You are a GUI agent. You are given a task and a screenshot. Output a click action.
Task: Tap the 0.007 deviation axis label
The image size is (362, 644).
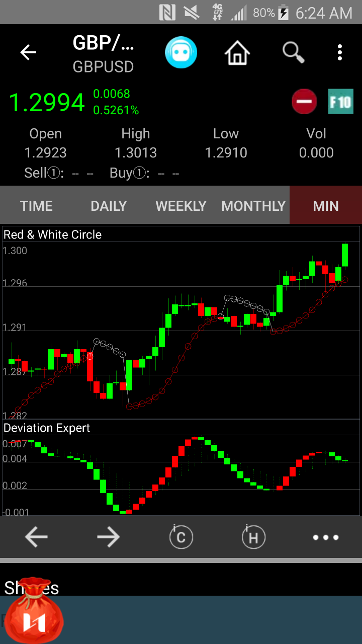[15, 444]
